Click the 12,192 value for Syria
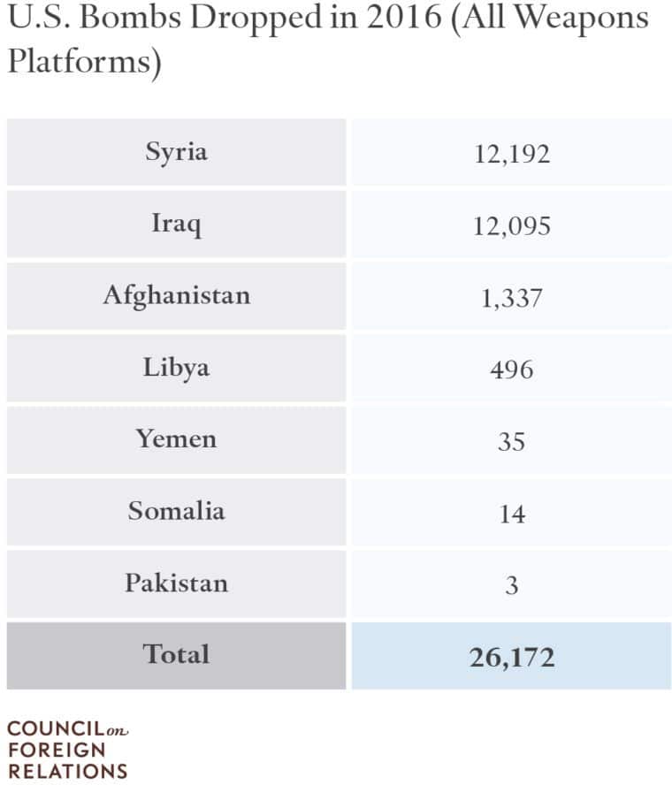The width and height of the screenshot is (672, 785). click(x=512, y=152)
